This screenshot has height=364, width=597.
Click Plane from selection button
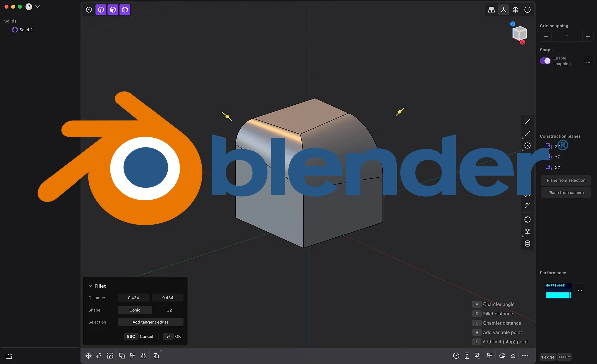click(x=566, y=180)
